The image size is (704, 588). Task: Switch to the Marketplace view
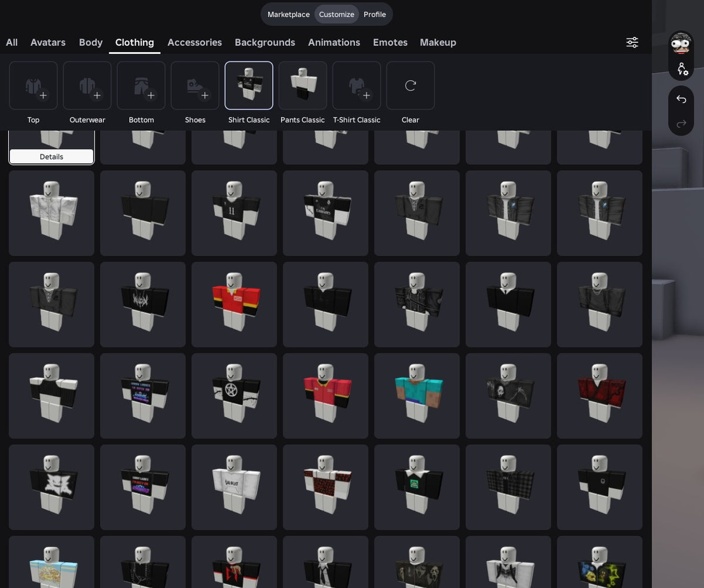(x=289, y=14)
